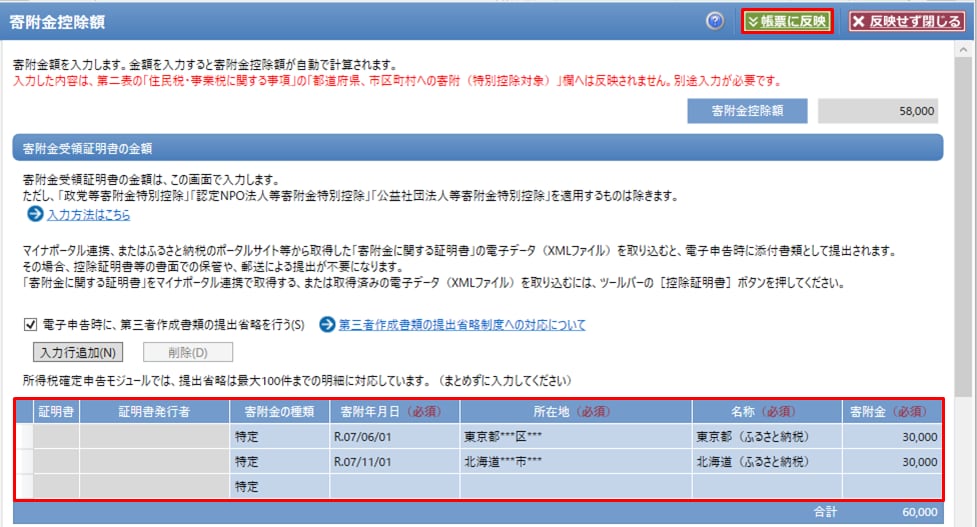Open the 入力方法はこちら link
The image size is (977, 527).
tap(88, 215)
